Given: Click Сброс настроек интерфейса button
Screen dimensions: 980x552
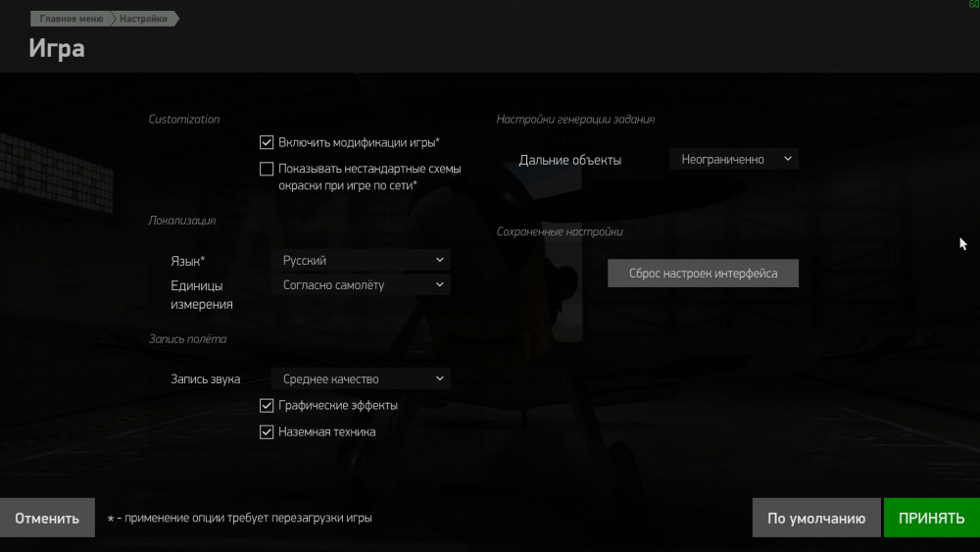Looking at the screenshot, I should [703, 274].
